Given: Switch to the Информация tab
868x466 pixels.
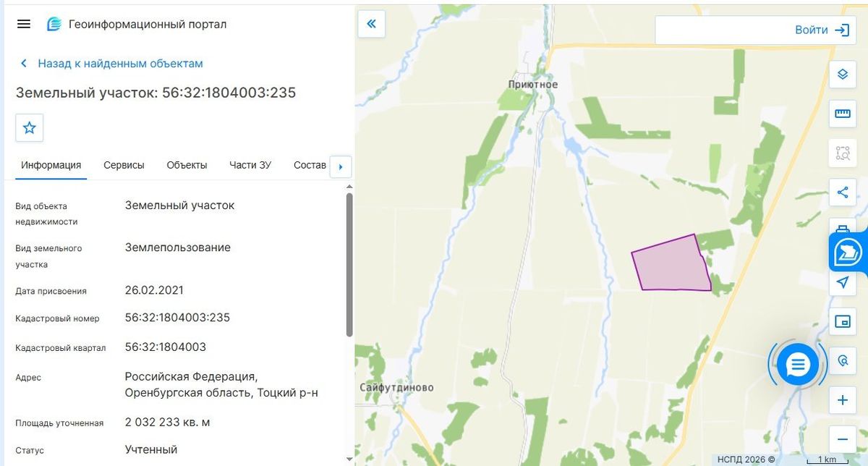Looking at the screenshot, I should (51, 165).
